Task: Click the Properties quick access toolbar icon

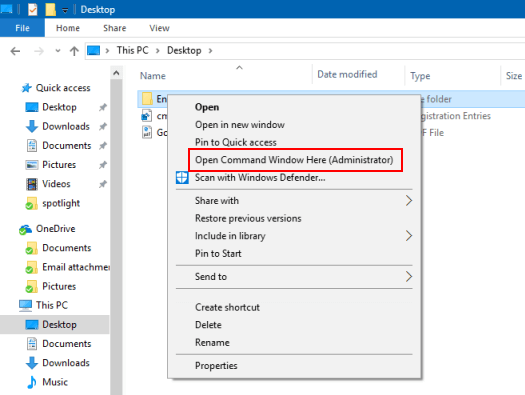Action: [32, 9]
